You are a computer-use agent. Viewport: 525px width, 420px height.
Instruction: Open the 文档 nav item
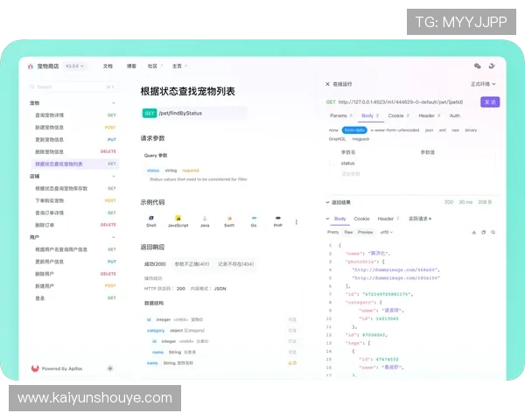(108, 66)
